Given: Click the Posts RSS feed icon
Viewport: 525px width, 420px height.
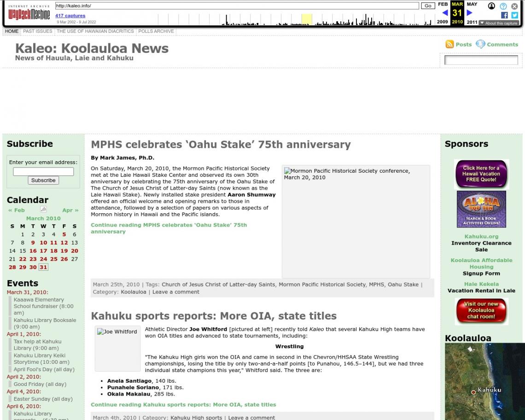Looking at the screenshot, I should click(449, 44).
